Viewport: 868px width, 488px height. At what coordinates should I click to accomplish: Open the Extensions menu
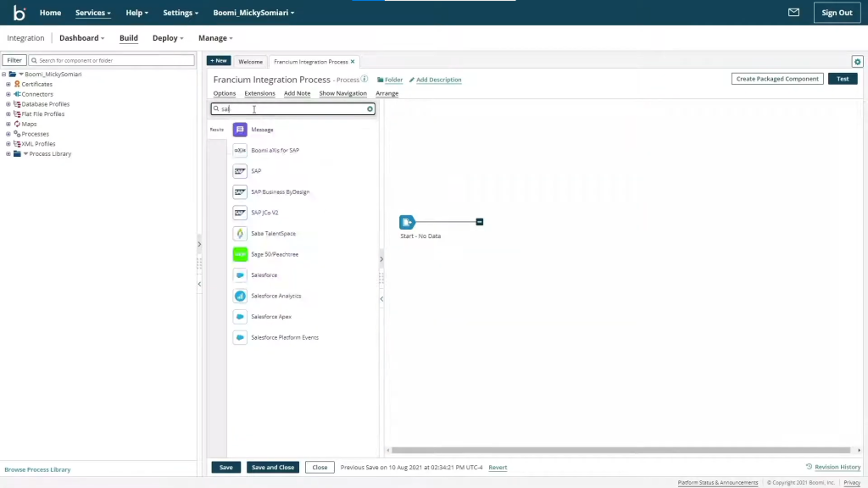(259, 93)
